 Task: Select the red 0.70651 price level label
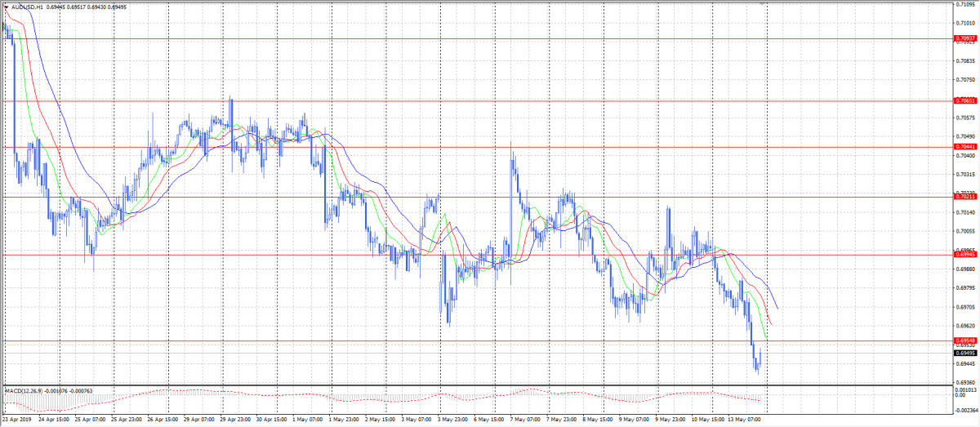pos(965,100)
